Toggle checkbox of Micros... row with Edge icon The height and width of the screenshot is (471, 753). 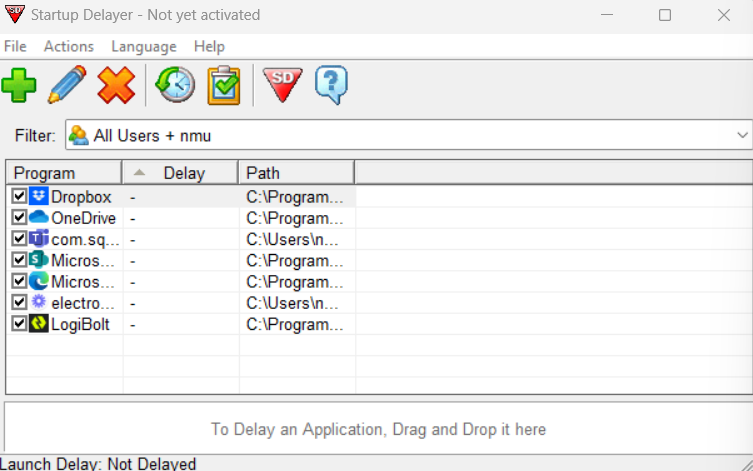19,281
